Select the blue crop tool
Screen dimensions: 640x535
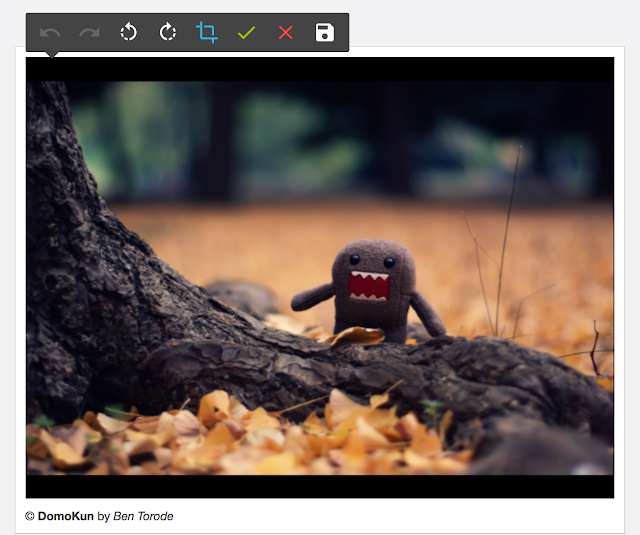pyautogui.click(x=207, y=32)
